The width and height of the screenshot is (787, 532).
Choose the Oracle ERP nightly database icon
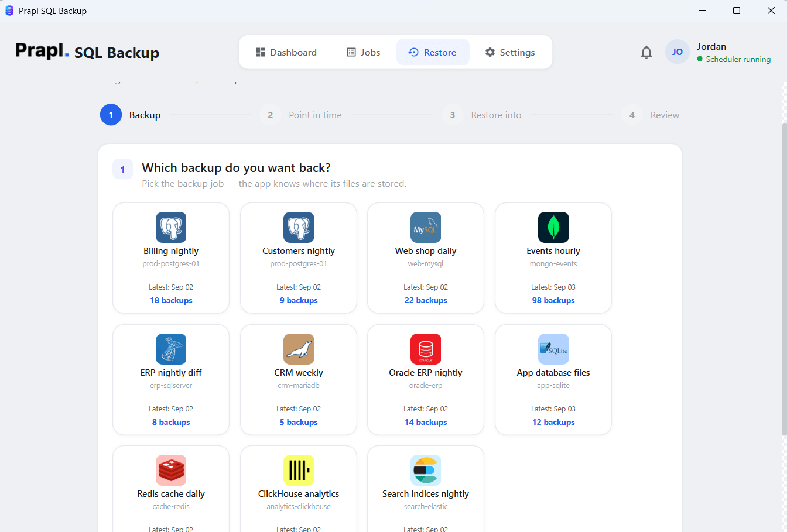click(426, 349)
